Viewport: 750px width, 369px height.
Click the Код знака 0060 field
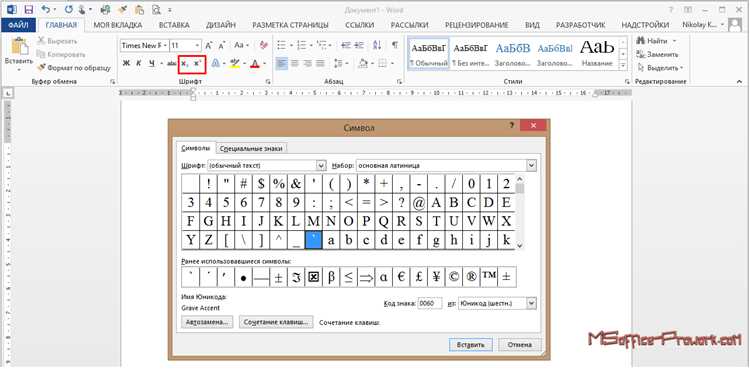430,303
